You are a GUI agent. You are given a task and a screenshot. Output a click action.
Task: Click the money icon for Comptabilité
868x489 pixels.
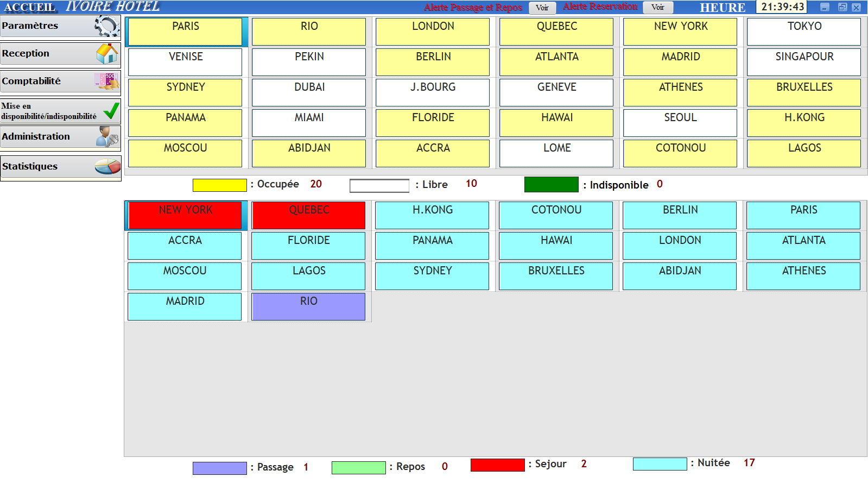[107, 81]
